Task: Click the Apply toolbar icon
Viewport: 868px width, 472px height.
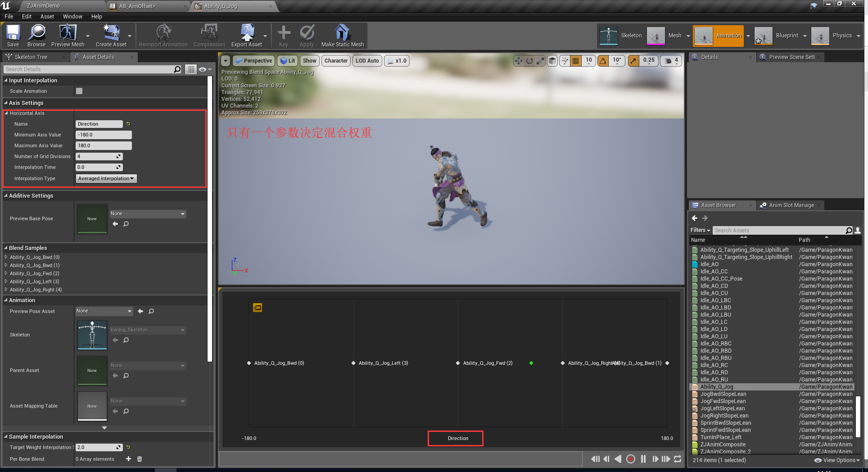Action: 307,36
